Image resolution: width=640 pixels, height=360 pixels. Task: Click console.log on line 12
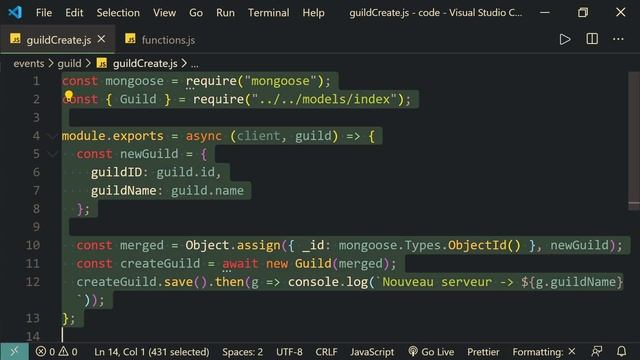point(328,282)
